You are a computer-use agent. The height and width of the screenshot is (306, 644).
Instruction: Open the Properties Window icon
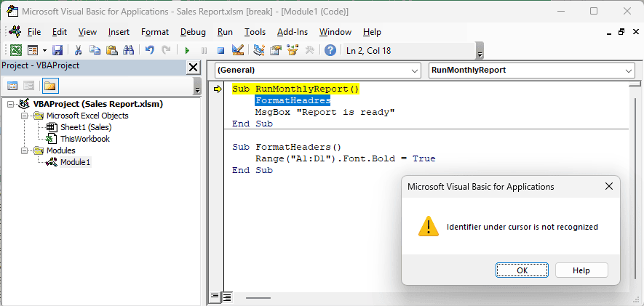276,50
